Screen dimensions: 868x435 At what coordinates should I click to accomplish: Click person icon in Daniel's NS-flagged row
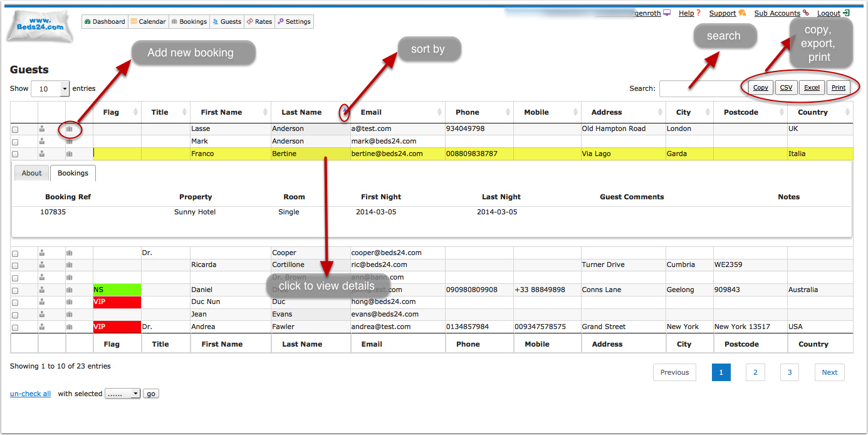pyautogui.click(x=42, y=290)
